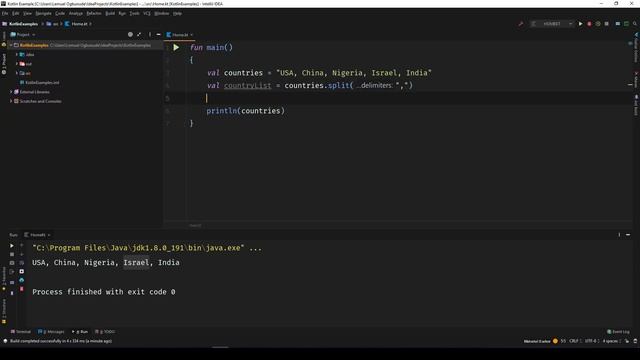Expand the src folder
This screenshot has width=640, height=360.
pos(17,73)
